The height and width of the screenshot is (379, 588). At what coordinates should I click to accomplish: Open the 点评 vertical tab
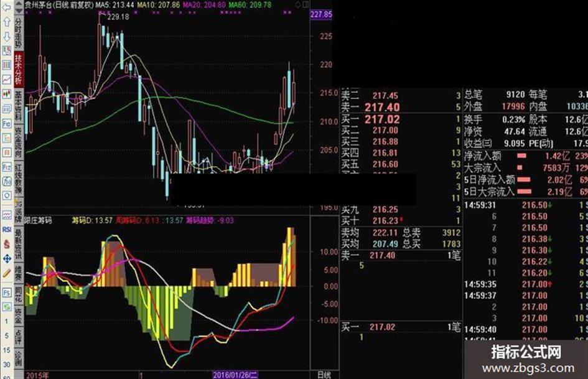(x=19, y=337)
